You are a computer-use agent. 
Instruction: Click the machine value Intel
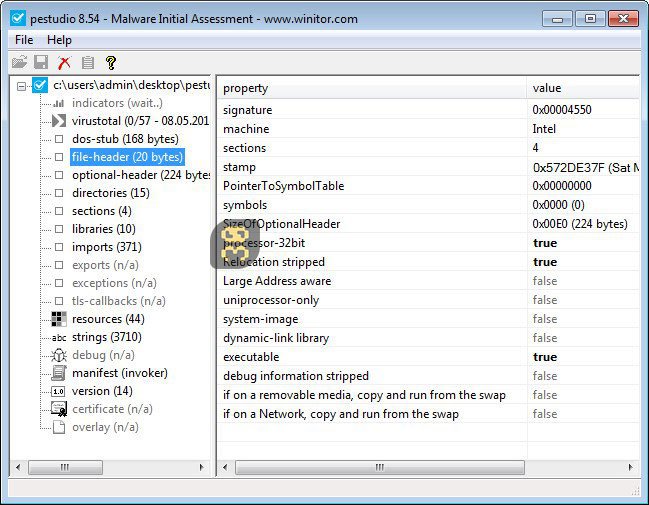click(x=544, y=129)
